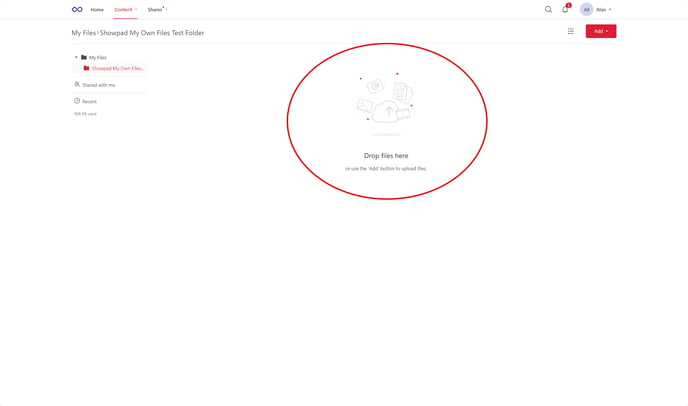
Task: Click the My Files folder icon in tree
Action: [x=84, y=58]
